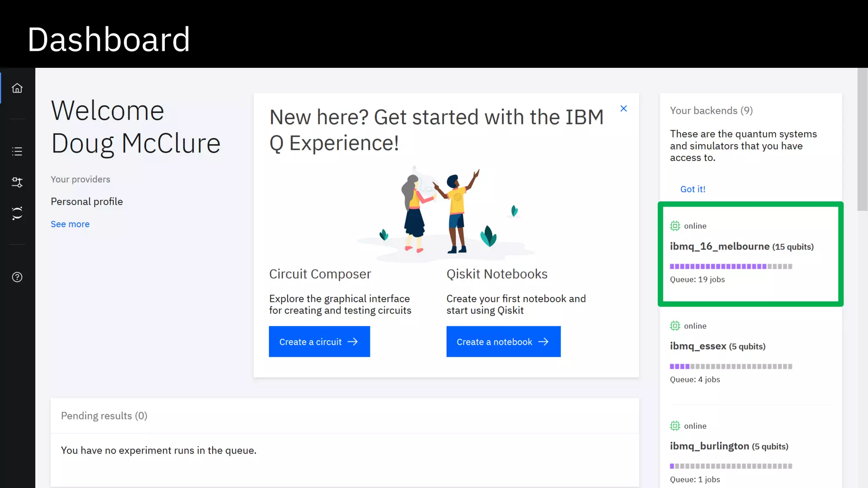This screenshot has height=488, width=868.
Task: Close the Get started banner
Action: (x=623, y=108)
